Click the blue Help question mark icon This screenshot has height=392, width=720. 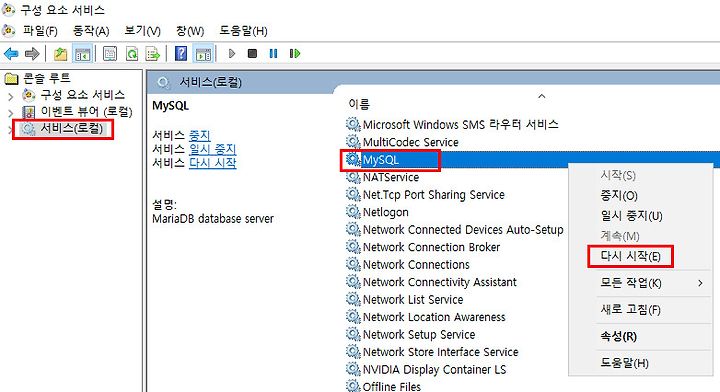tap(181, 54)
